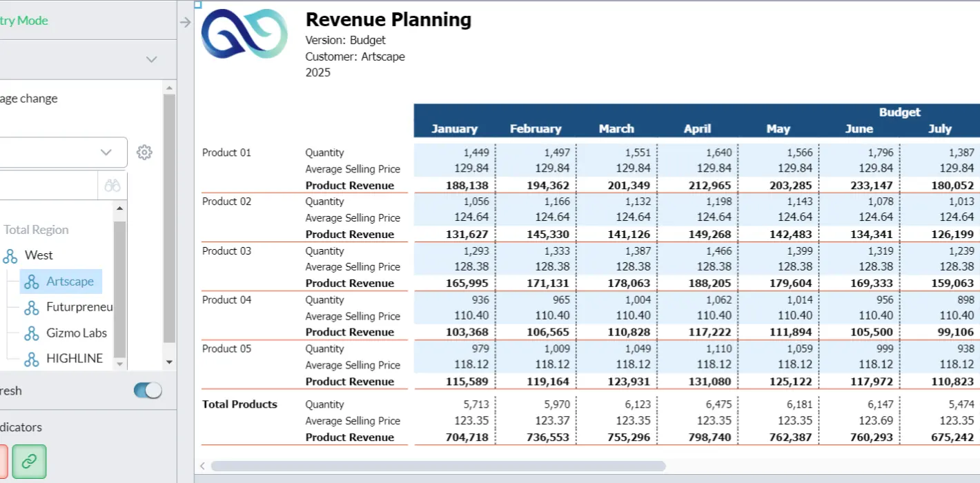980x483 pixels.
Task: Click Product 03 April quantity 1,466
Action: pos(719,250)
